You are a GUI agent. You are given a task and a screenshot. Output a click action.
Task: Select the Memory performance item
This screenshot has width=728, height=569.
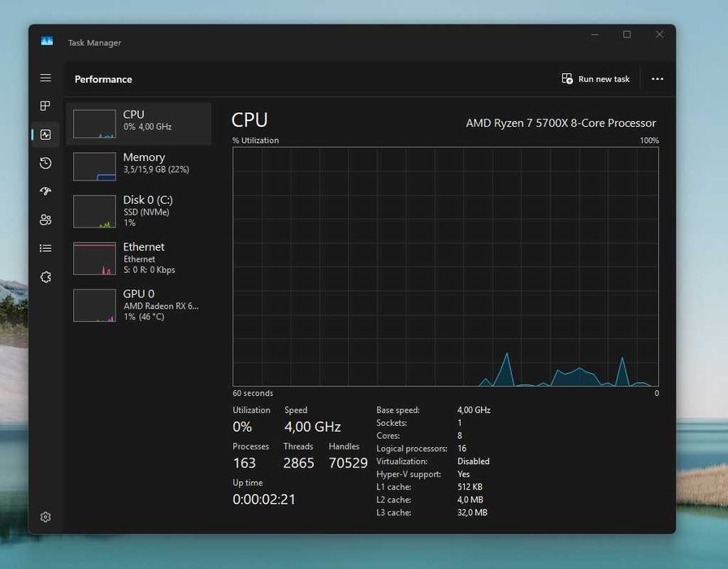tap(138, 166)
